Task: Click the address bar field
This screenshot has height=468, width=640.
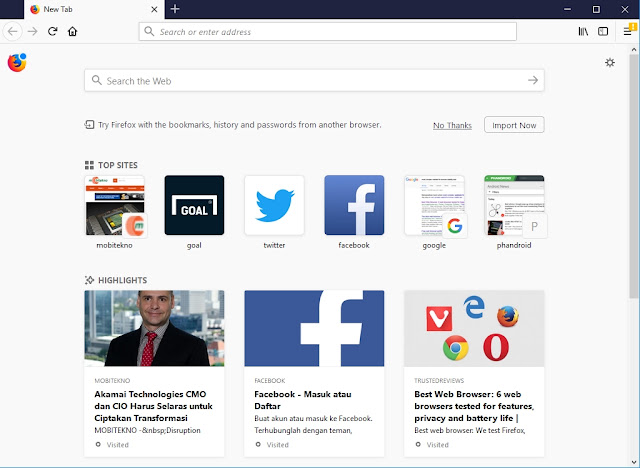Action: 328,31
